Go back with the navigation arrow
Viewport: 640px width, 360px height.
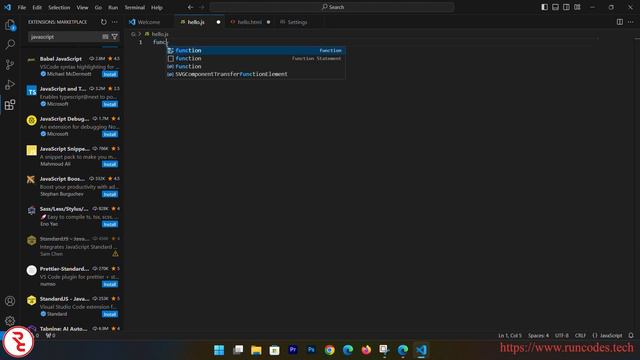[x=191, y=7]
